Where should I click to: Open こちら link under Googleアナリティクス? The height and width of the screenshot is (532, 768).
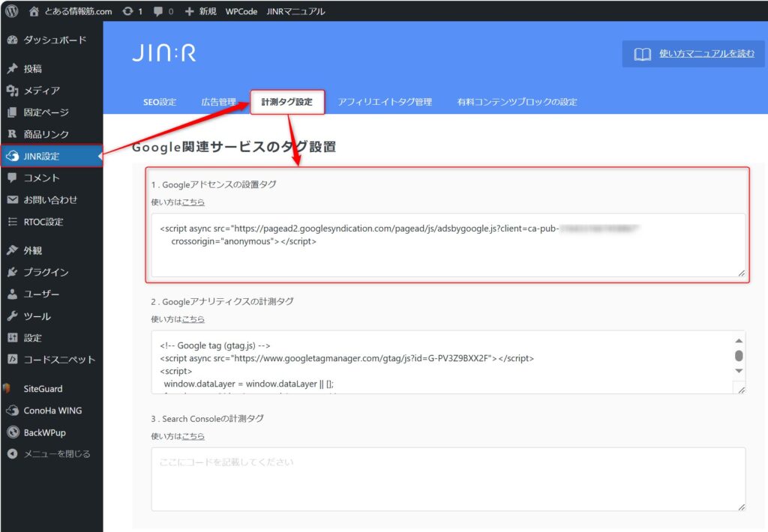193,319
